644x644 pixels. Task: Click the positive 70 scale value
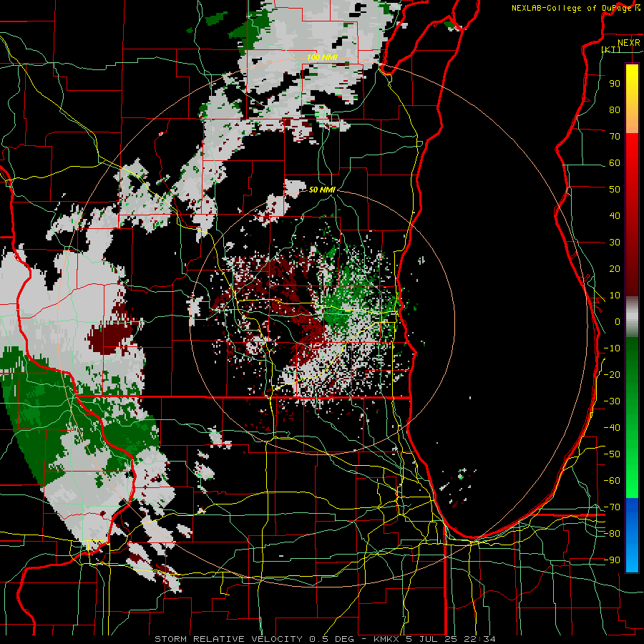point(615,137)
